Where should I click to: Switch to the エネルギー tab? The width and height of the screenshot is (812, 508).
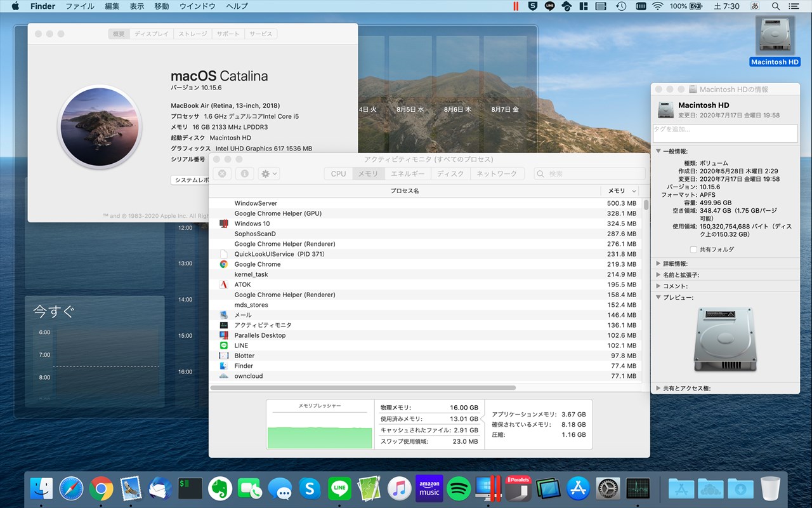407,173
